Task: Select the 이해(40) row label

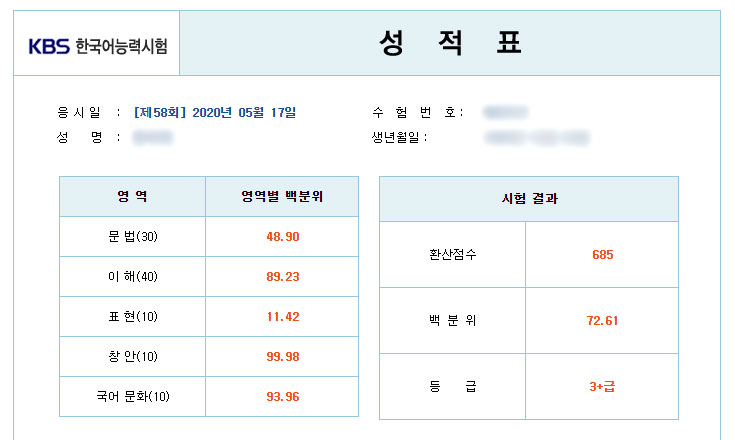Action: pos(132,277)
